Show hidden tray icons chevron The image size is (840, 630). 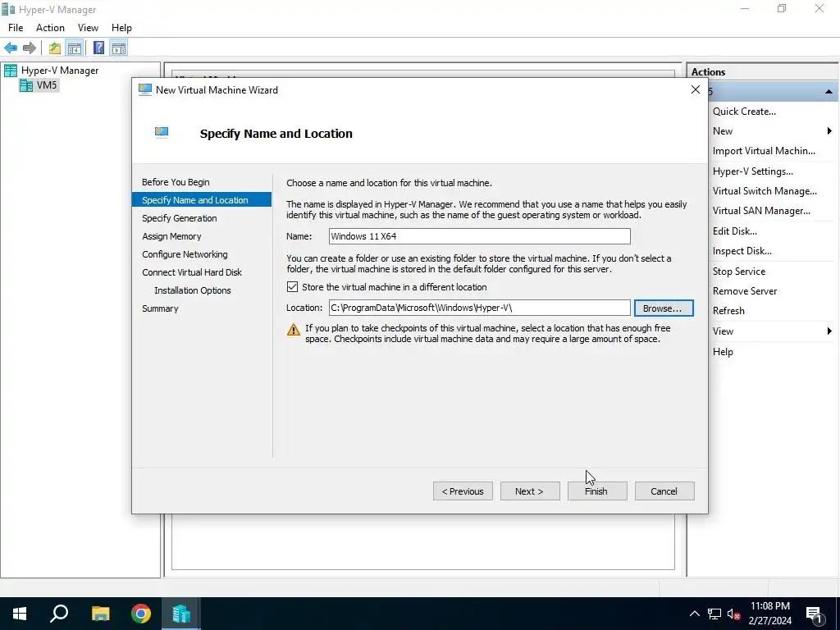[x=694, y=614]
